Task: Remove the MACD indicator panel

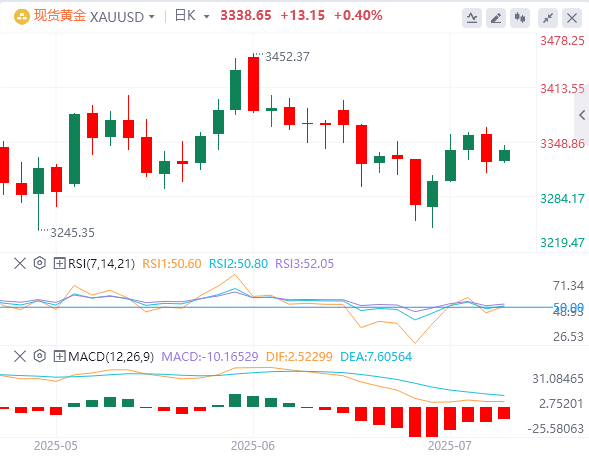Action: 20,356
